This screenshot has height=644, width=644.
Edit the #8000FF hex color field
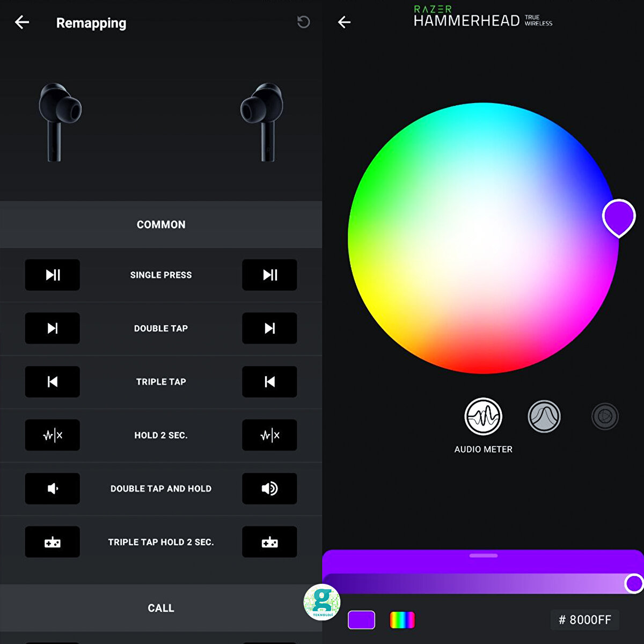pos(585,620)
